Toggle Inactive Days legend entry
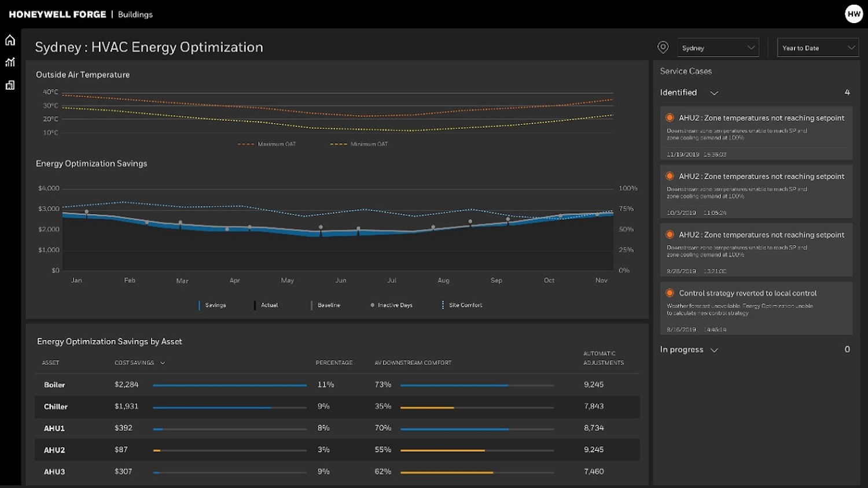This screenshot has width=868, height=488. click(x=392, y=305)
